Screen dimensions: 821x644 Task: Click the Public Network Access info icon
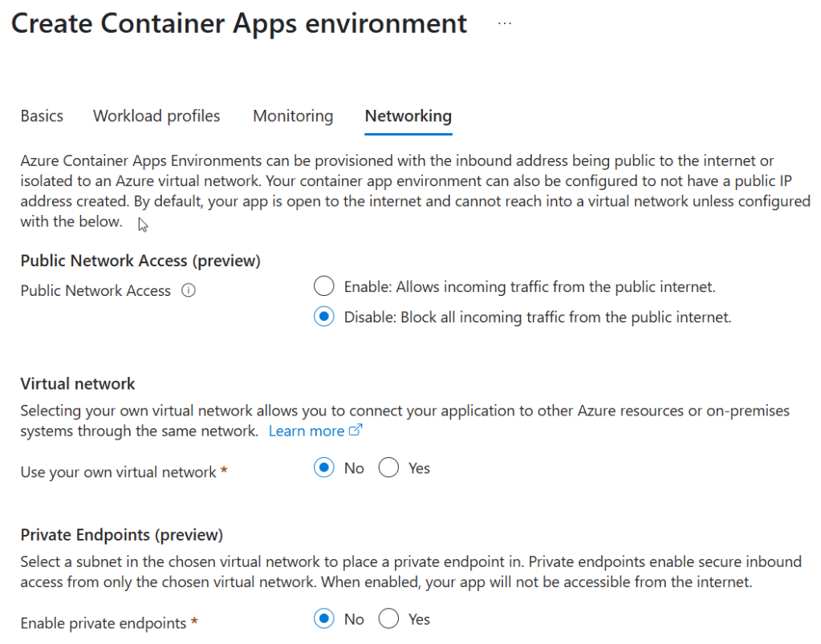click(x=188, y=290)
